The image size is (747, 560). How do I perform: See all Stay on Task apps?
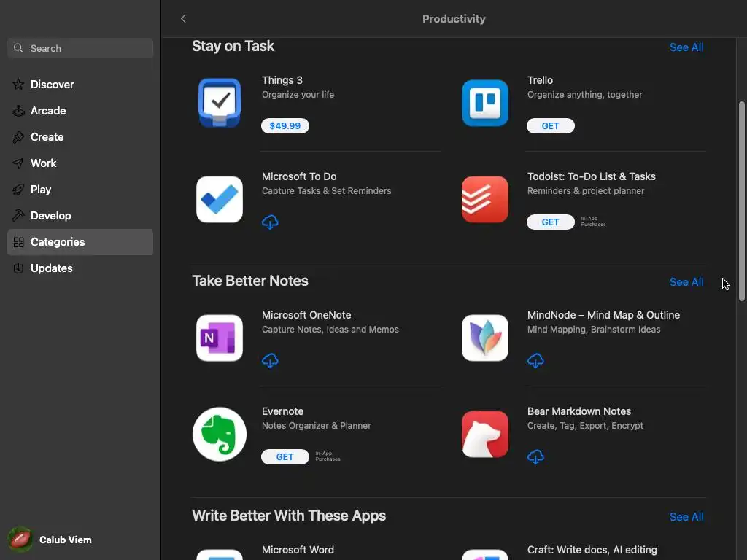[686, 47]
